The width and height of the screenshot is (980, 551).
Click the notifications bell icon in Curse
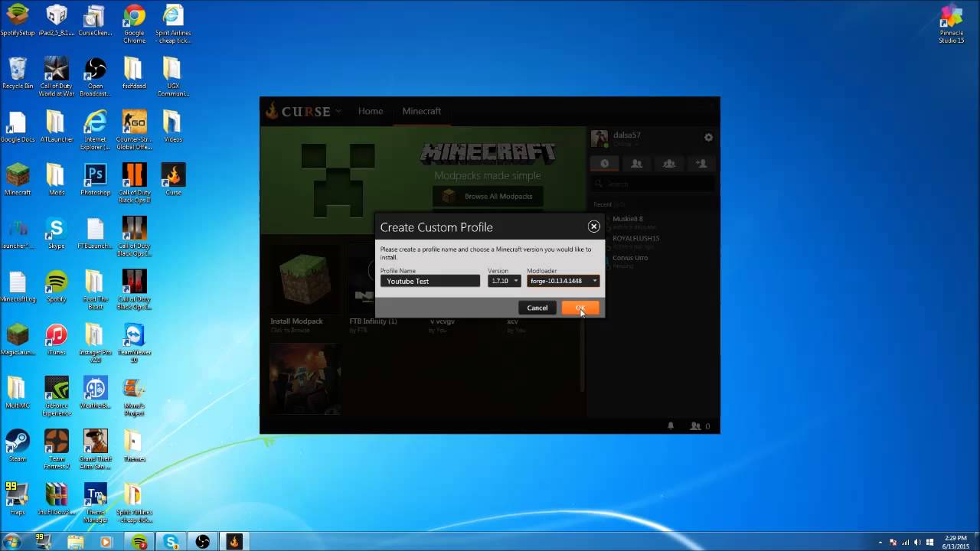pyautogui.click(x=671, y=426)
